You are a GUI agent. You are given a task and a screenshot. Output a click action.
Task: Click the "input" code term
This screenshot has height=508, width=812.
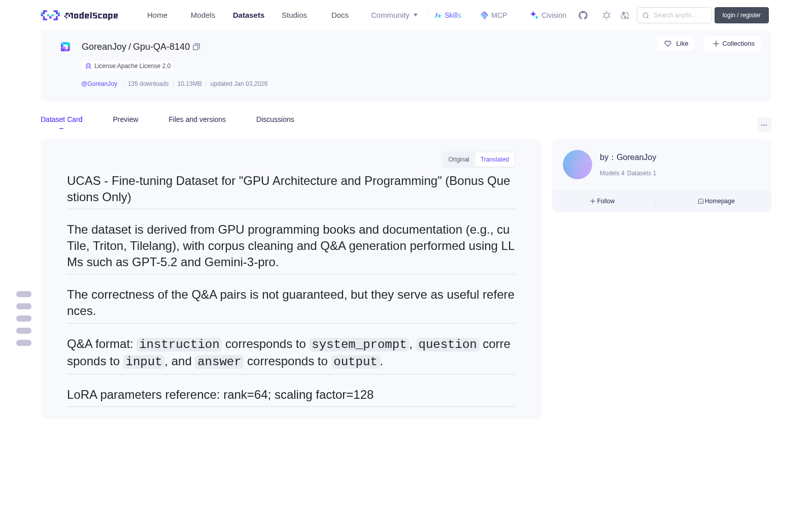tap(144, 362)
